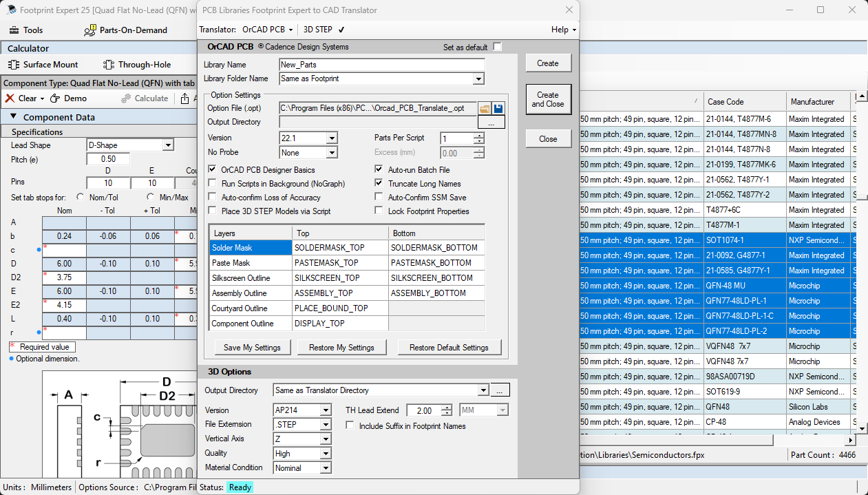Uncheck Truncate Long Names

pyautogui.click(x=379, y=183)
